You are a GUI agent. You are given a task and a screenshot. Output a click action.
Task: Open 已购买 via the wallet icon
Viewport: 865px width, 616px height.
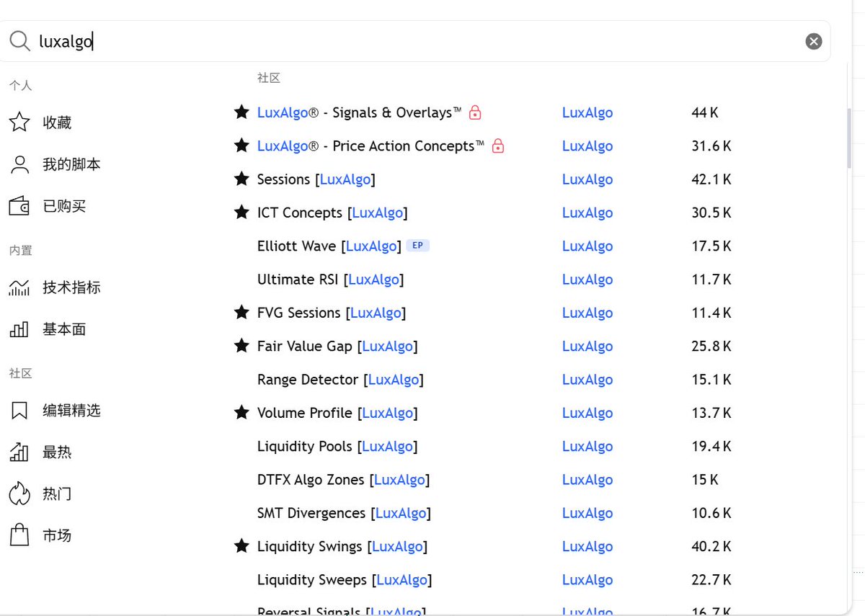coord(19,206)
